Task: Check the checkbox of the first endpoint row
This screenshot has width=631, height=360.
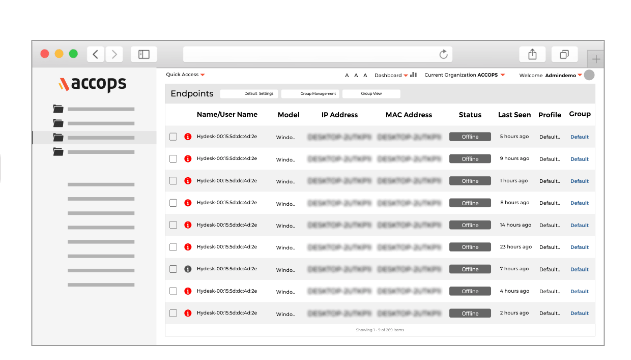Action: point(173,137)
